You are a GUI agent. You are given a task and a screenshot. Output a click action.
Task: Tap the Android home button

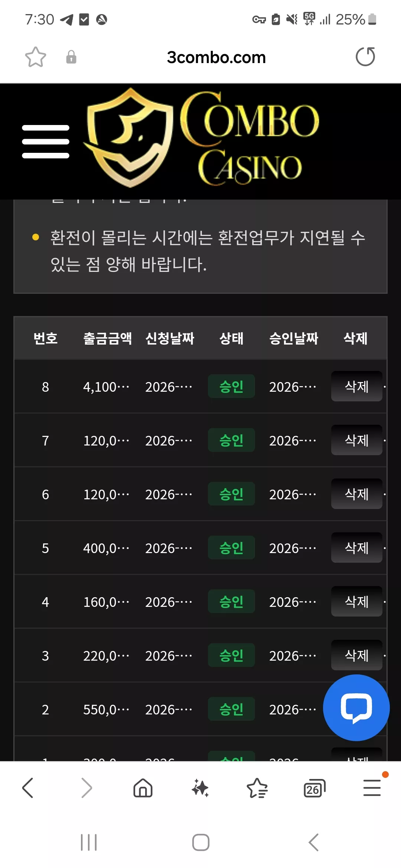201,842
